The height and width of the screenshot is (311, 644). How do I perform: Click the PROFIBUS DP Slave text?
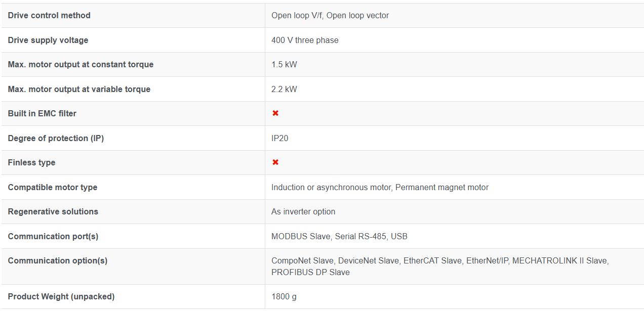click(310, 272)
